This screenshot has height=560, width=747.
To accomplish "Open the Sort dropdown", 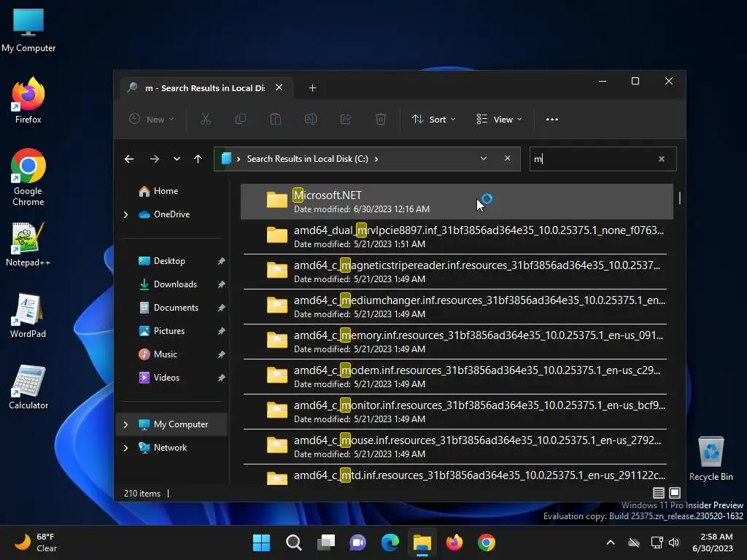I will (x=433, y=119).
